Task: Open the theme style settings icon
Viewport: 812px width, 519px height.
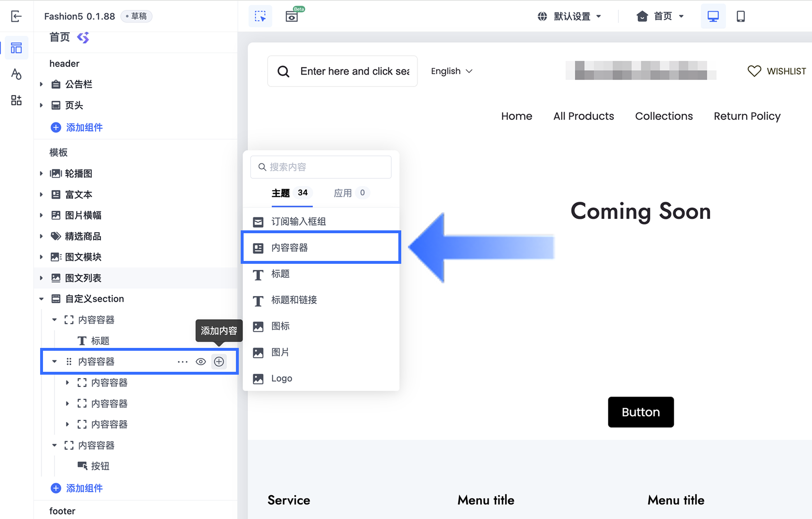Action: 16,74
